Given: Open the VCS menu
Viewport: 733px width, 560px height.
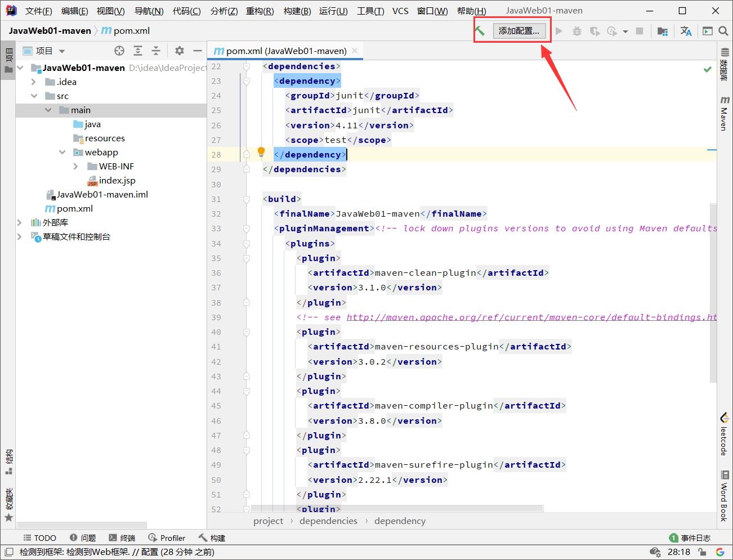Looking at the screenshot, I should click(x=400, y=11).
